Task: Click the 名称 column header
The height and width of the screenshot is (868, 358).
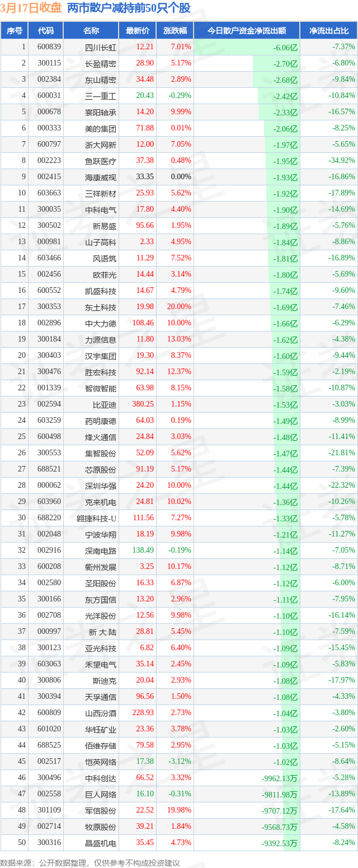Action: click(91, 31)
